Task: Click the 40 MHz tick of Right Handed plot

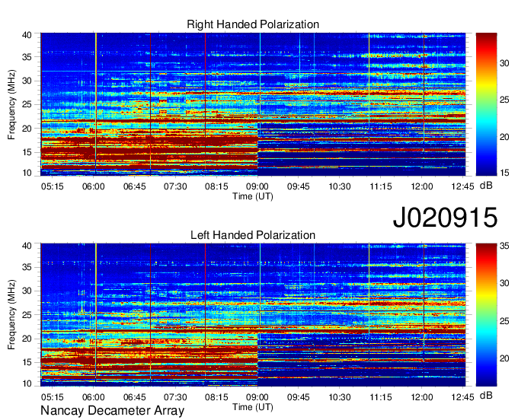Action: [x=27, y=35]
